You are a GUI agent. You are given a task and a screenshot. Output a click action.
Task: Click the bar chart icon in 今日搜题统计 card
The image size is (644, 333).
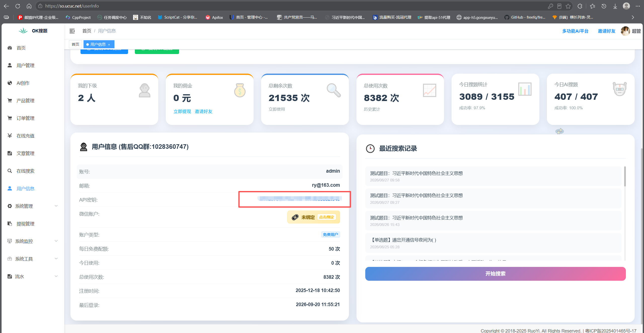(x=525, y=89)
